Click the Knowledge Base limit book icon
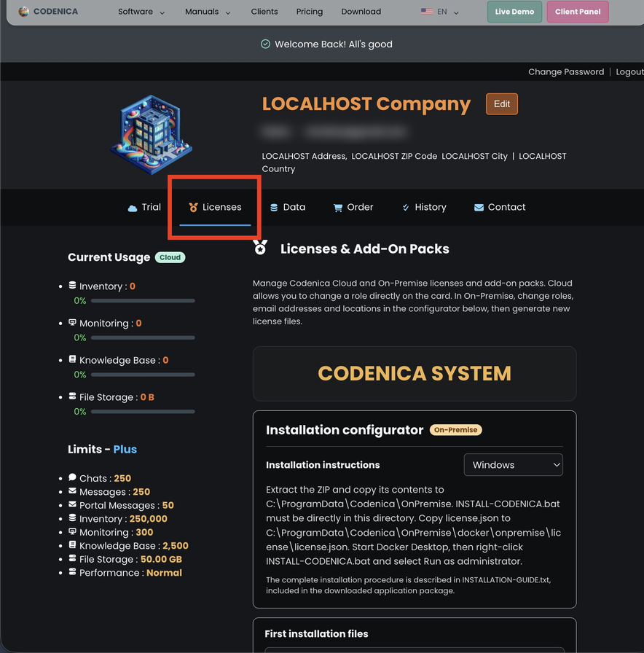Screen dimensions: 644x653 tap(72, 544)
